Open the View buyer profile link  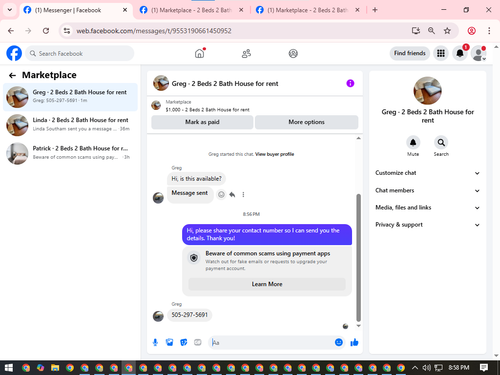pyautogui.click(x=275, y=154)
